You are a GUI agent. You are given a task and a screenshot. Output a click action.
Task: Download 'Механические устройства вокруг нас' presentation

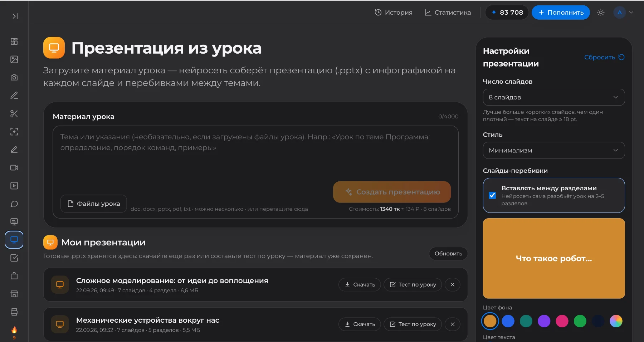coord(360,324)
